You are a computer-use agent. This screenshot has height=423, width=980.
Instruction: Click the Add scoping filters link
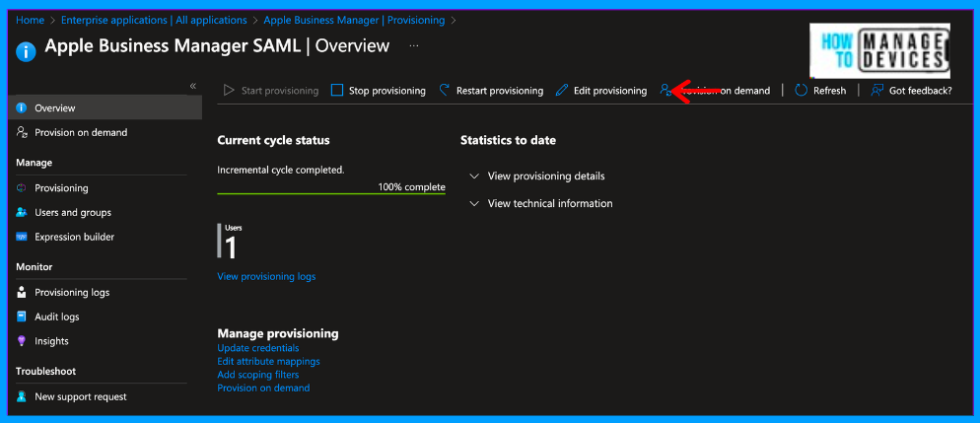coord(258,375)
